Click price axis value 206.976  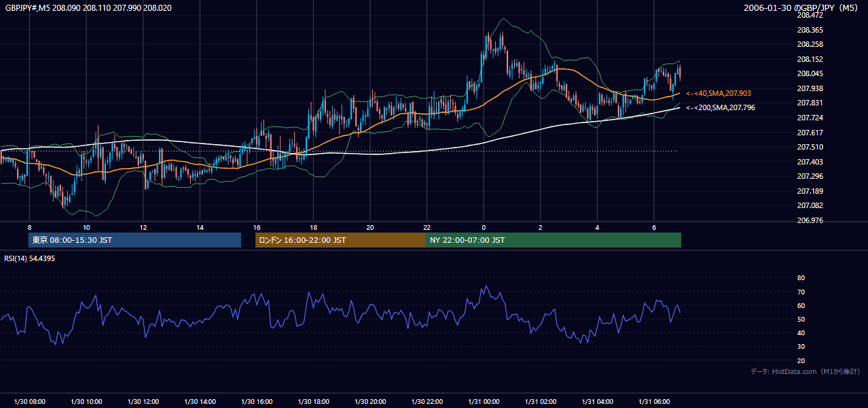810,220
